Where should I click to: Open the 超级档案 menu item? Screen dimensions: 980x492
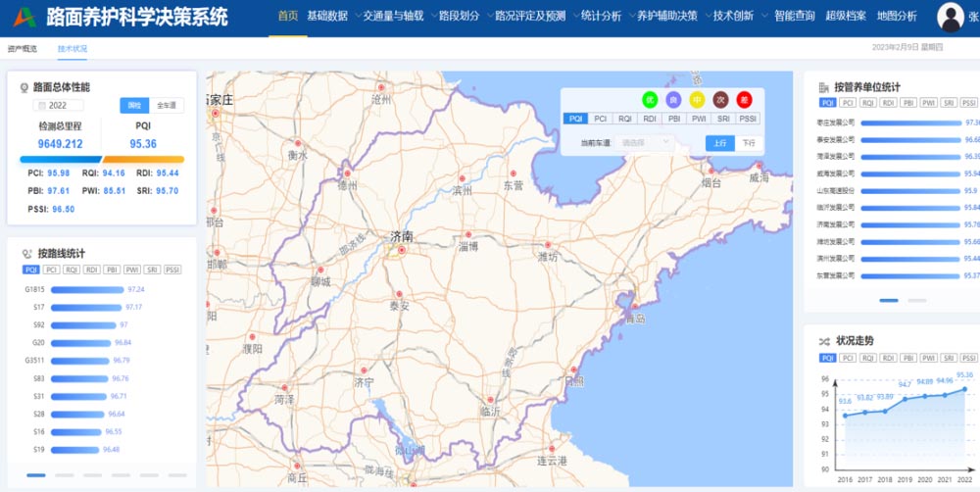[847, 17]
